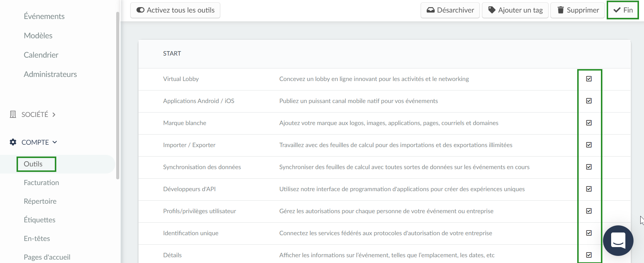Image resolution: width=644 pixels, height=263 pixels.
Task: Select Outils in the sidebar
Action: pos(33,164)
